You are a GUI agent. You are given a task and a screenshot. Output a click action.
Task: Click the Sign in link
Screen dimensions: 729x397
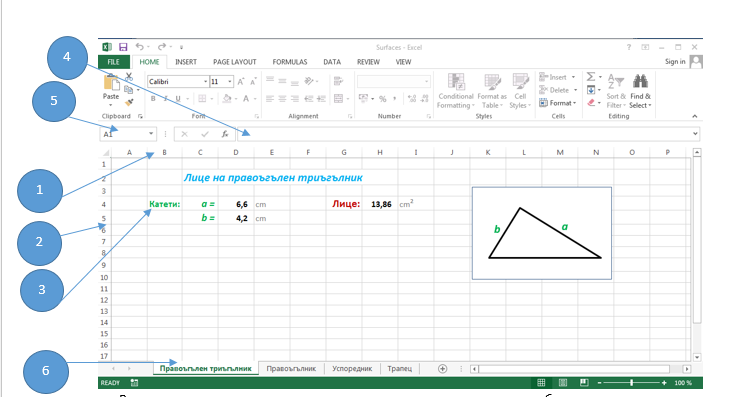(675, 61)
